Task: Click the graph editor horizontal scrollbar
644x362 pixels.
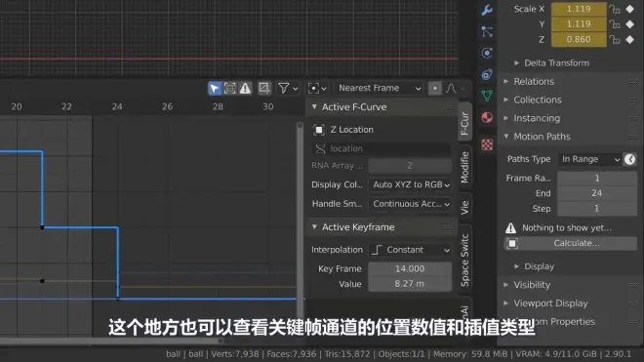Action: pos(111,342)
